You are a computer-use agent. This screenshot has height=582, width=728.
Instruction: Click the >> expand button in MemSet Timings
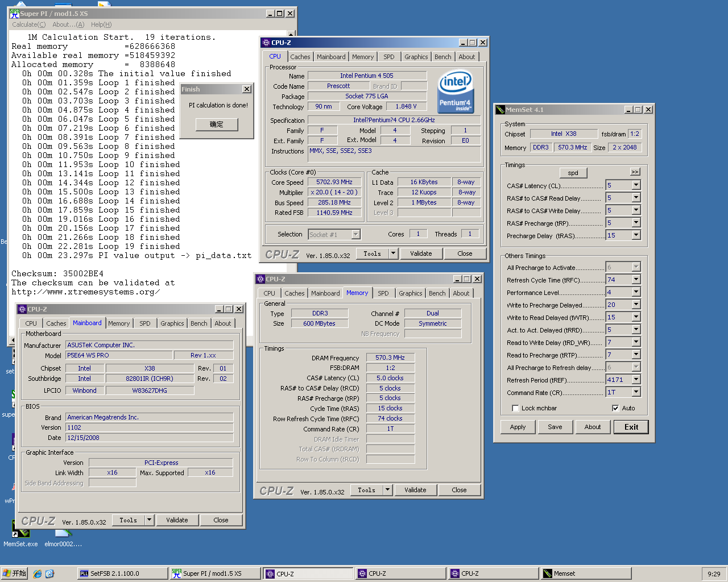(635, 172)
